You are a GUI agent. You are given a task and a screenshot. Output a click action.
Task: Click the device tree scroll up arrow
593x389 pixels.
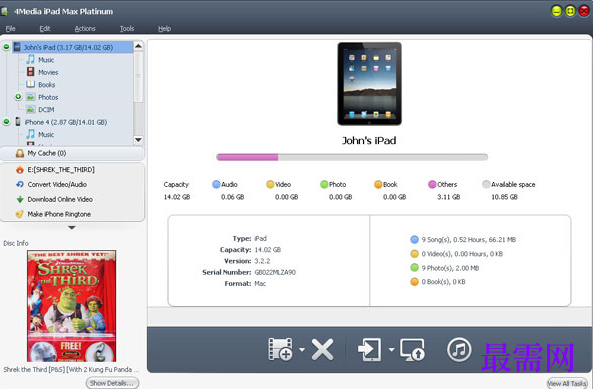(x=138, y=46)
